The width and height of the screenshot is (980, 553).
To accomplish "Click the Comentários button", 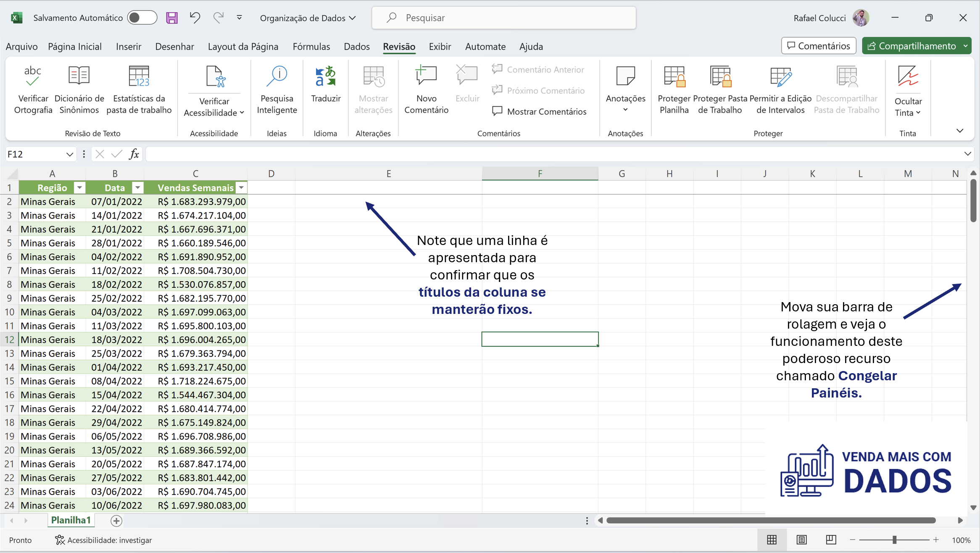I will [x=819, y=46].
